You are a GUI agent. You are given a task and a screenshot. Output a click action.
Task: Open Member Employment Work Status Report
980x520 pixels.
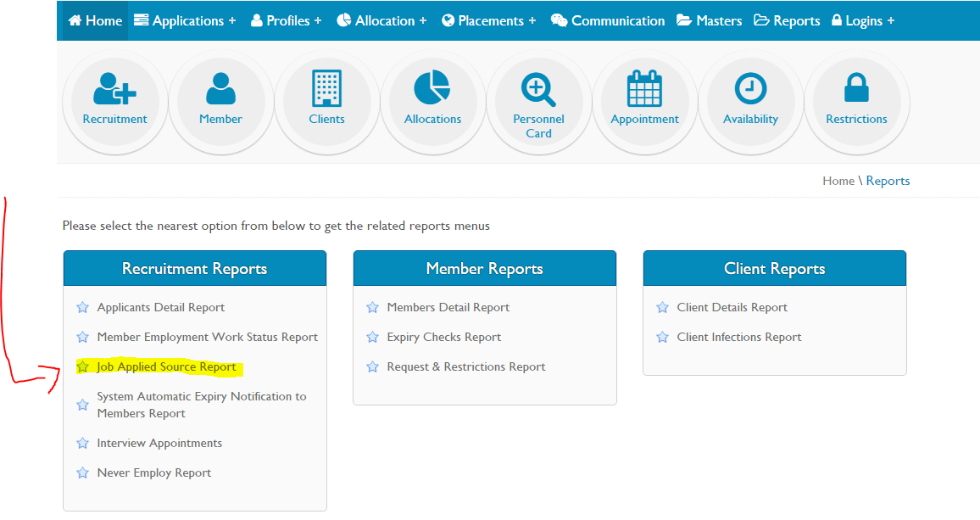[208, 338]
